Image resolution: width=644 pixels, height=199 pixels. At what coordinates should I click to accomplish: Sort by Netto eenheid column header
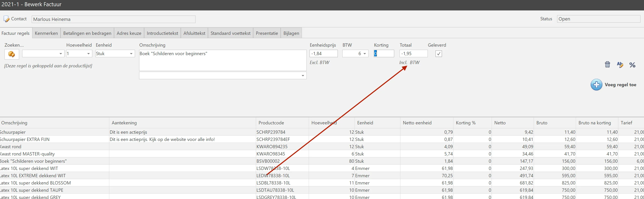427,123
